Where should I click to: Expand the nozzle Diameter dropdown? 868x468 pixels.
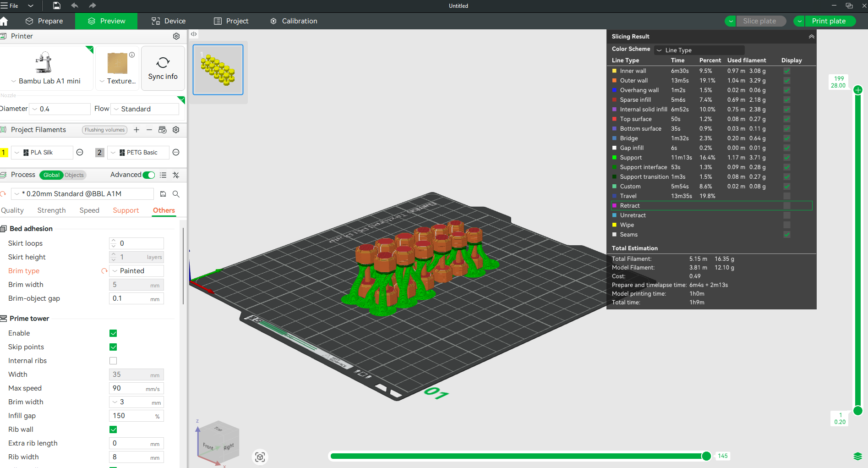(x=60, y=109)
